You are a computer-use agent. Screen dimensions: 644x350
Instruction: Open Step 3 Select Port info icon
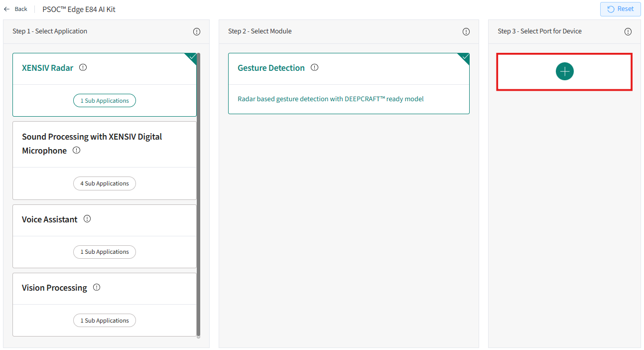click(628, 31)
